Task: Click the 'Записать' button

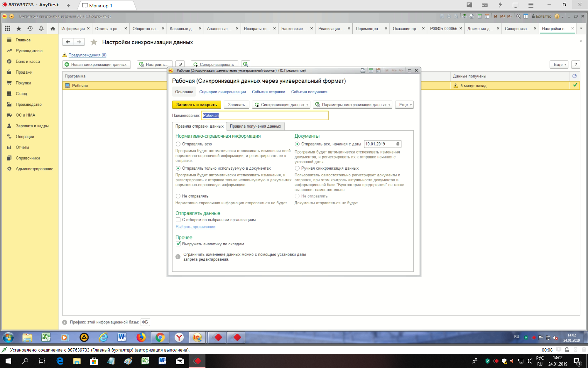Action: [237, 105]
